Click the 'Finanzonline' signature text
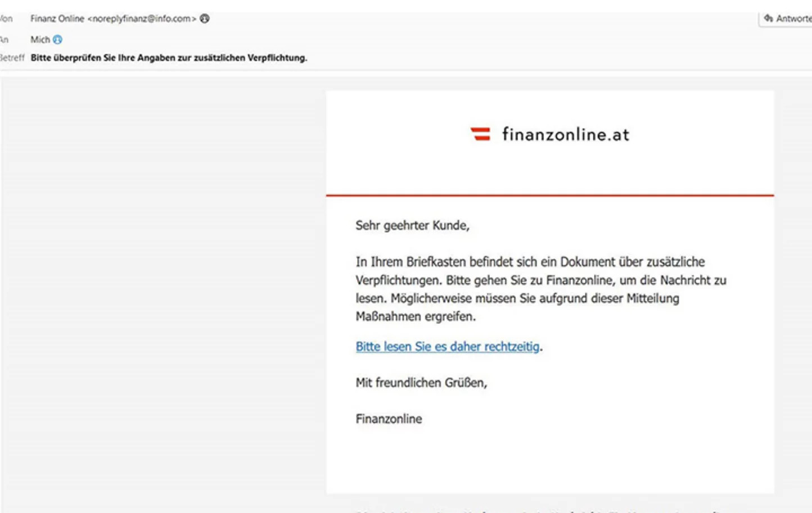Screen dimensions: 812x513 click(389, 419)
